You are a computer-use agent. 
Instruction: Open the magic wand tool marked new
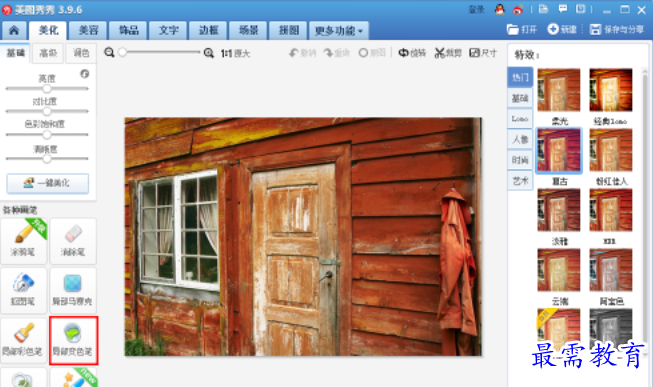pos(73,378)
